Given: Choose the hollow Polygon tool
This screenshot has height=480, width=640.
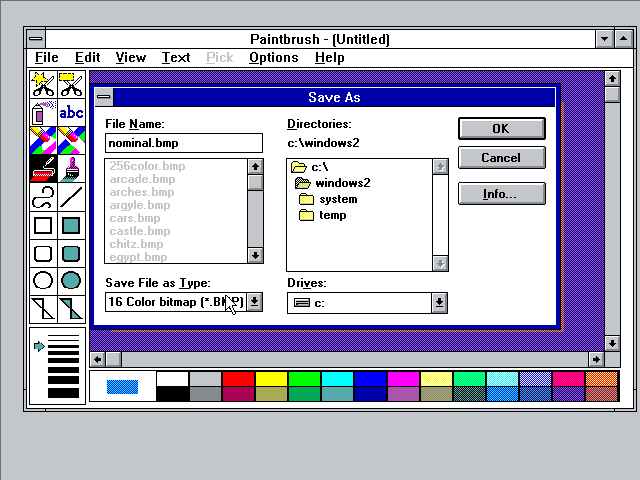Looking at the screenshot, I should [x=43, y=309].
